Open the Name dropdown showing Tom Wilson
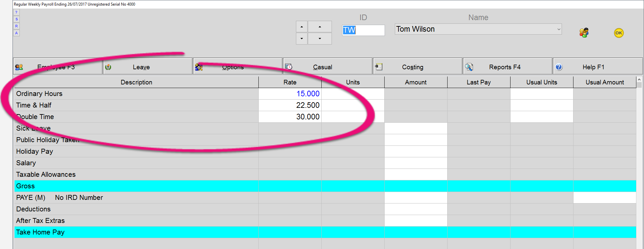 [x=478, y=29]
